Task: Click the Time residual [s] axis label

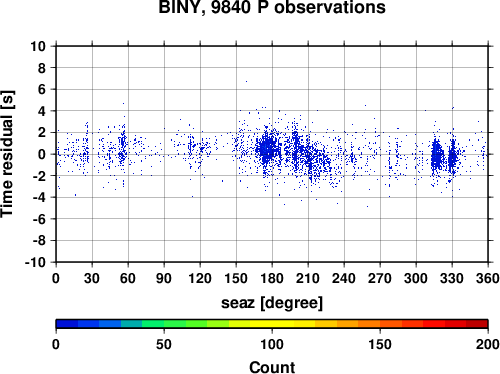Action: pos(7,154)
